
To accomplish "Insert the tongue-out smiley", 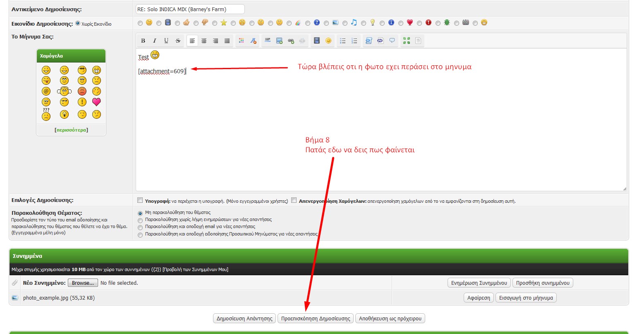I will (x=46, y=80).
